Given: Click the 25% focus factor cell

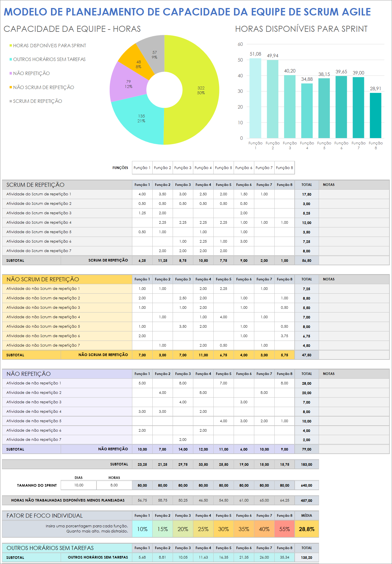Looking at the screenshot, I should [203, 529].
